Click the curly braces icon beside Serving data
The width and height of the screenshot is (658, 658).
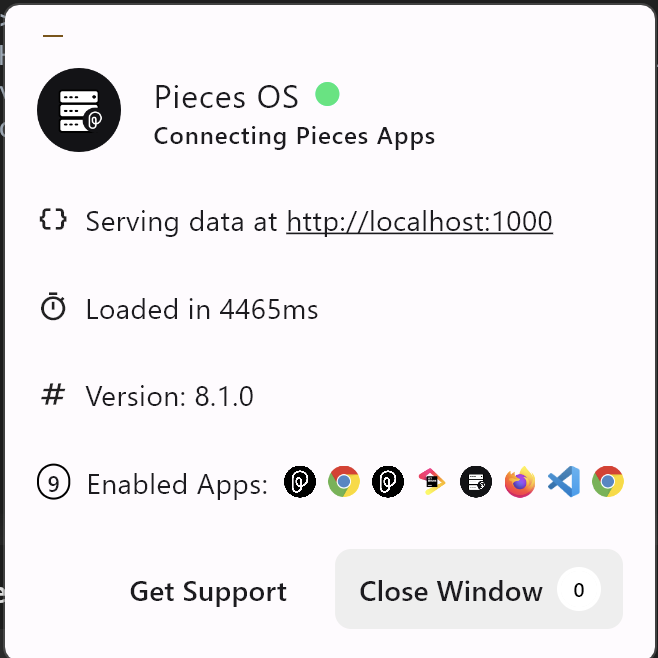(x=53, y=220)
